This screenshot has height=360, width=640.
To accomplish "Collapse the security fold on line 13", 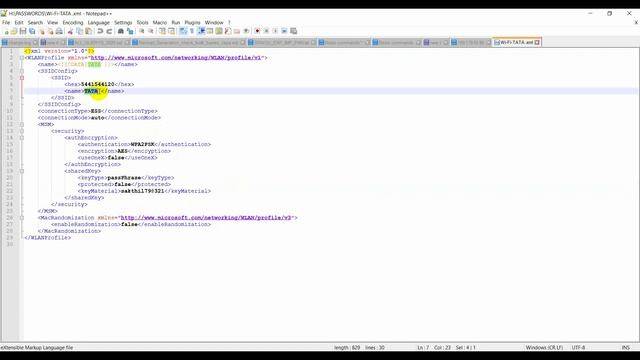I will (22, 131).
